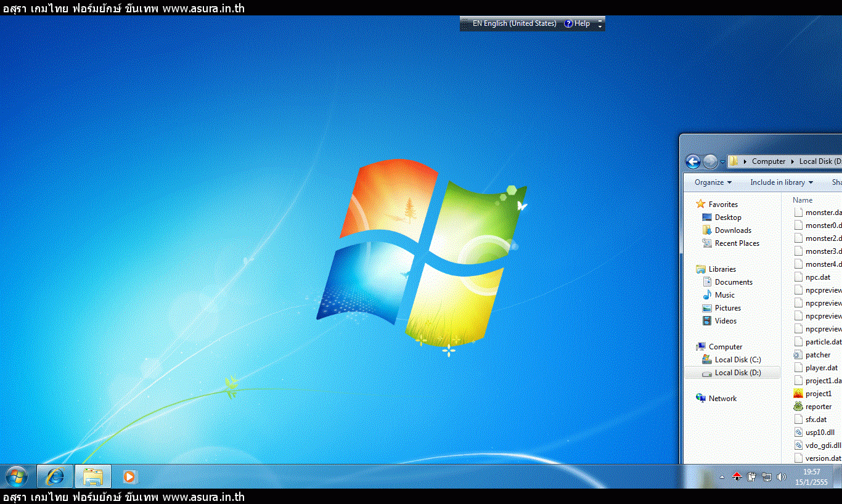Select the player.dat file
This screenshot has height=504, width=842.
coord(816,368)
